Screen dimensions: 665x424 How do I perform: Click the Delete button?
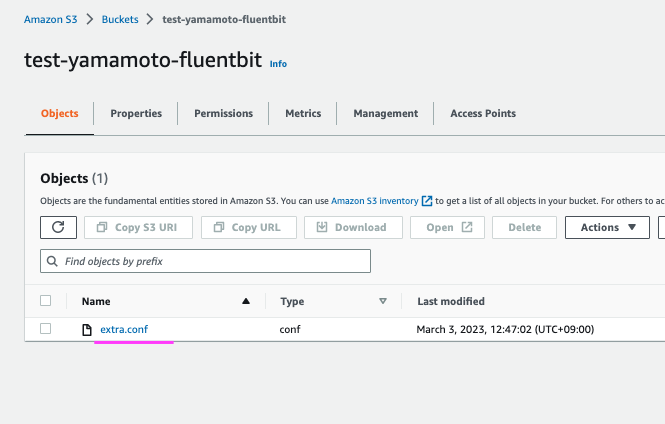pyautogui.click(x=524, y=227)
